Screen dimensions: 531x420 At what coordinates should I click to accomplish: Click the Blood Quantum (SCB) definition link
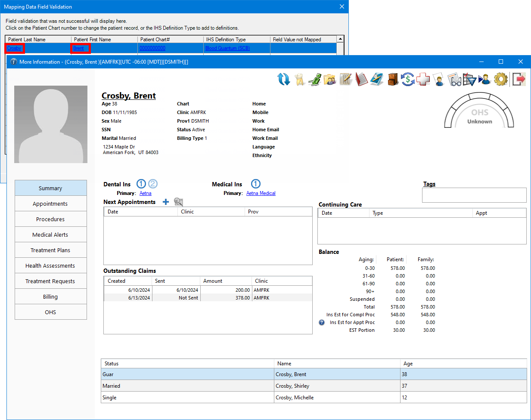(227, 48)
